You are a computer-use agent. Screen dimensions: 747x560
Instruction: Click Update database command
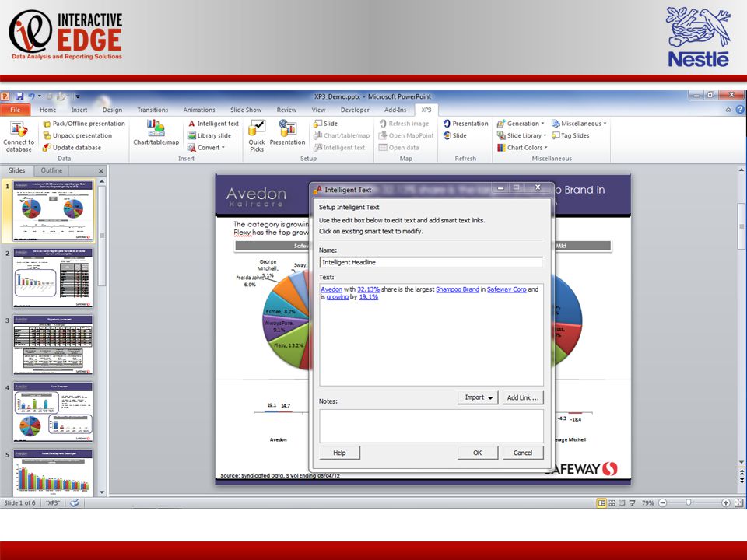pos(72,148)
